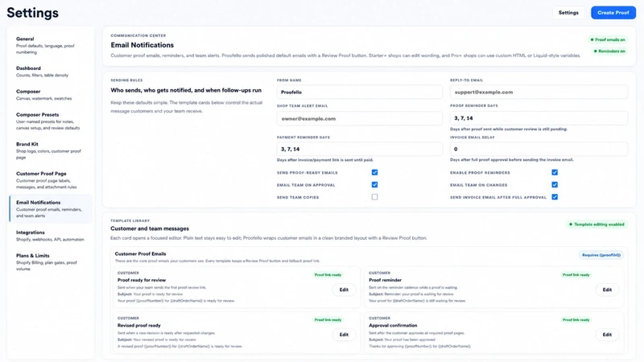Screen dimensions: 644x362
Task: Click Proof link ready badge on Proof reminder card
Action: coord(576,275)
